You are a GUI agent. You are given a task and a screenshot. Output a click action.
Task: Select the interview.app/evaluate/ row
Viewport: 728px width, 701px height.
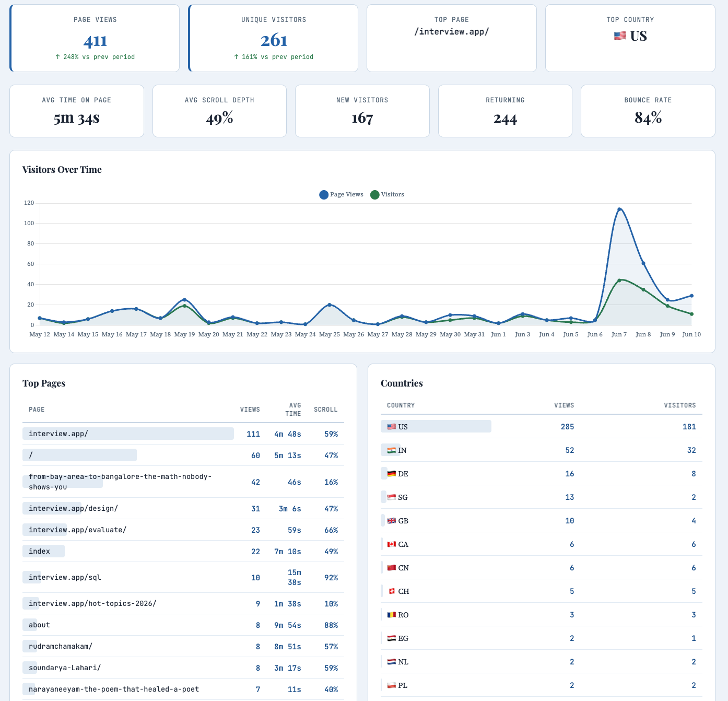pos(183,530)
